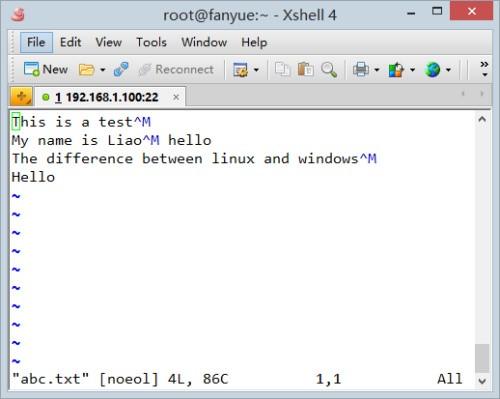The image size is (500, 399).
Task: Open the View menu
Action: (108, 42)
